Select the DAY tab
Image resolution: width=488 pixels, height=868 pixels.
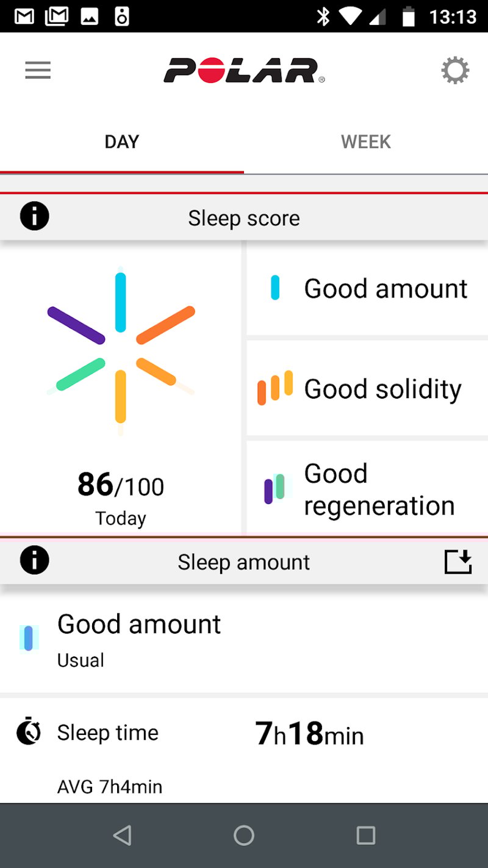coord(122,142)
